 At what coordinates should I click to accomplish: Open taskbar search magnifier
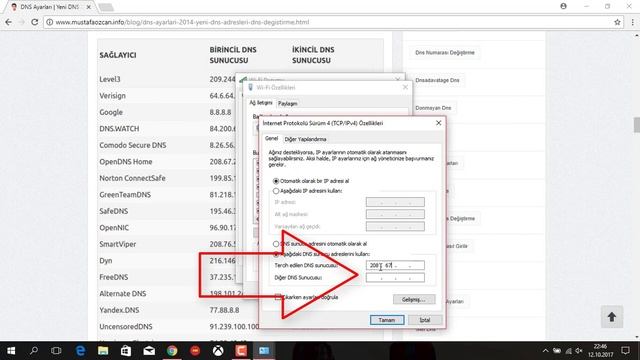tap(34, 351)
